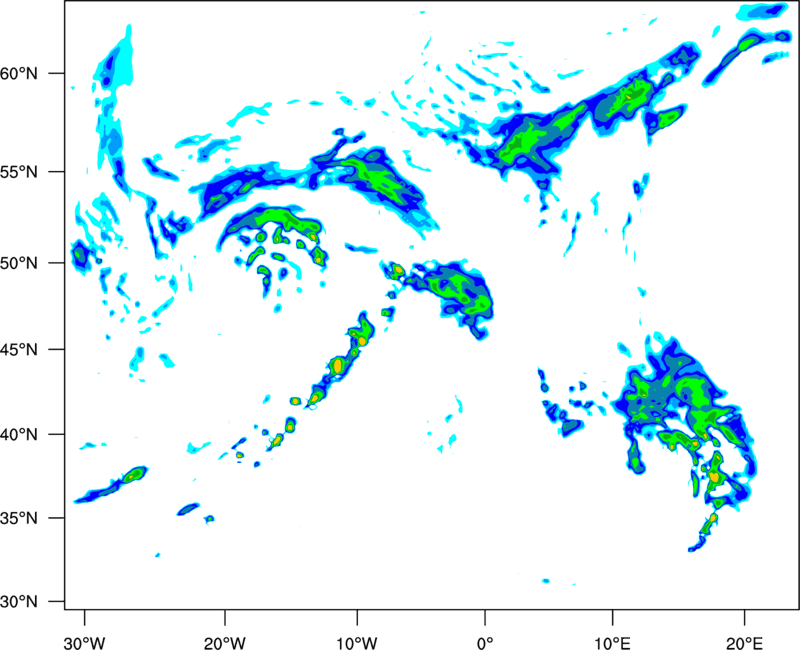Viewport: 800px width, 650px height.
Task: Click the 30°N latitude label
Action: point(19,602)
